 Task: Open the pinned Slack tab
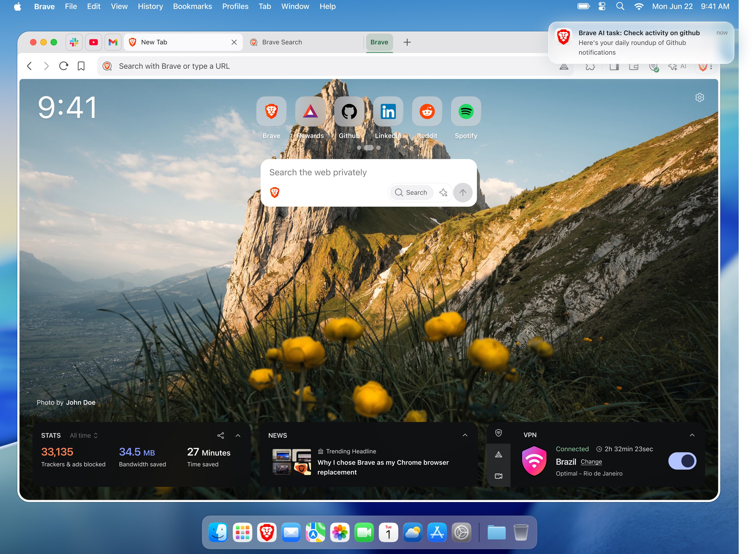[74, 42]
